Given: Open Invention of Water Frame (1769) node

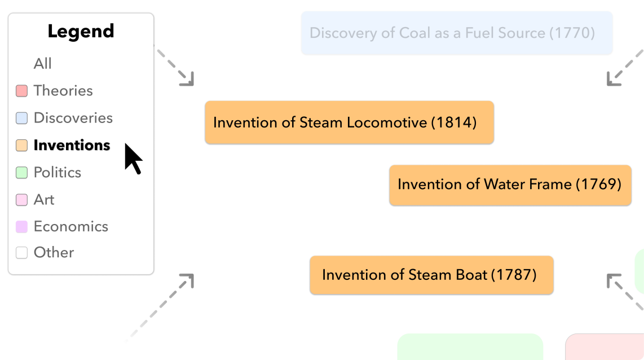Looking at the screenshot, I should (510, 185).
